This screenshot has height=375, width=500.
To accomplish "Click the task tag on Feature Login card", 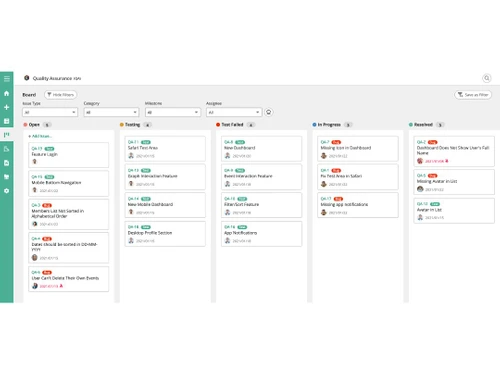I will tap(49, 148).
